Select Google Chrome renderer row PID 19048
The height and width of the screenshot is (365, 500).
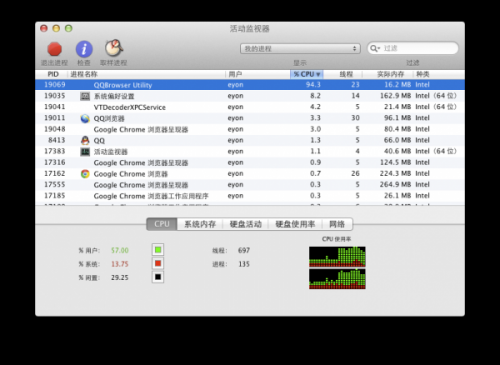tap(250, 129)
